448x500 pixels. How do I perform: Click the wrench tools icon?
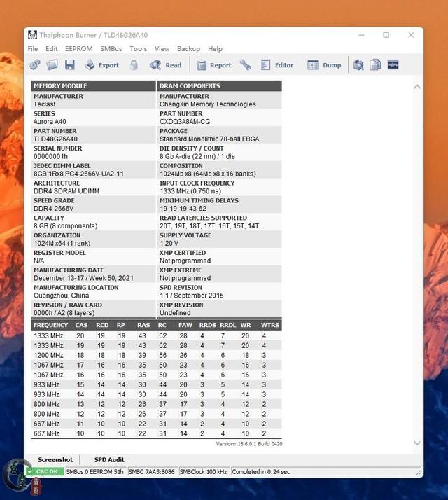tap(245, 65)
